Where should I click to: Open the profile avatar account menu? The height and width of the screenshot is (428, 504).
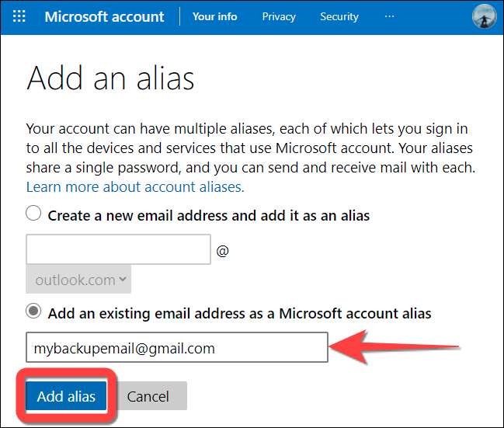tap(483, 16)
